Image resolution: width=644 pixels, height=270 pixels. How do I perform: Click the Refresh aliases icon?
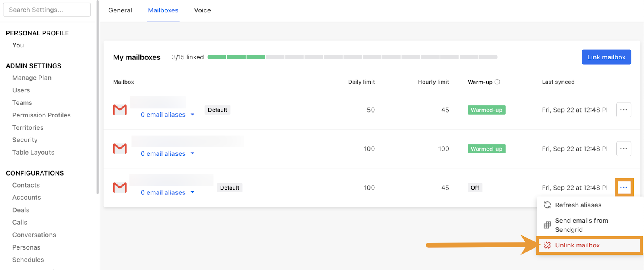coord(547,205)
